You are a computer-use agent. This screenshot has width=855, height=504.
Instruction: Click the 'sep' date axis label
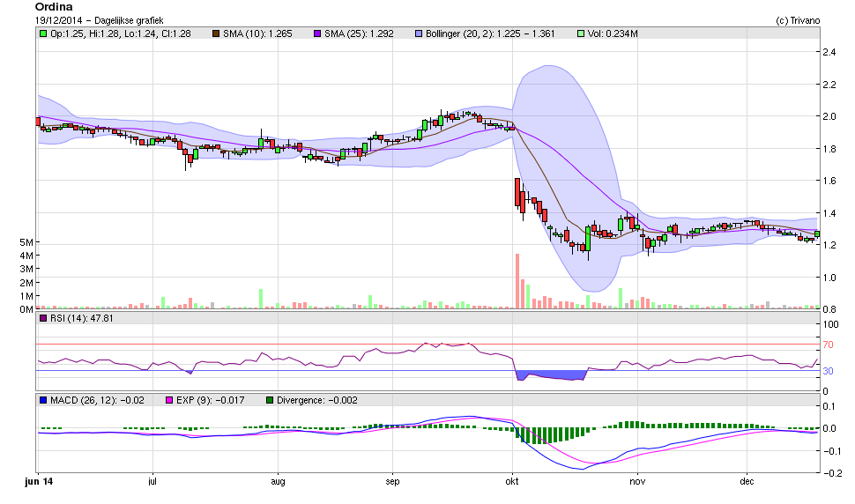pos(392,482)
